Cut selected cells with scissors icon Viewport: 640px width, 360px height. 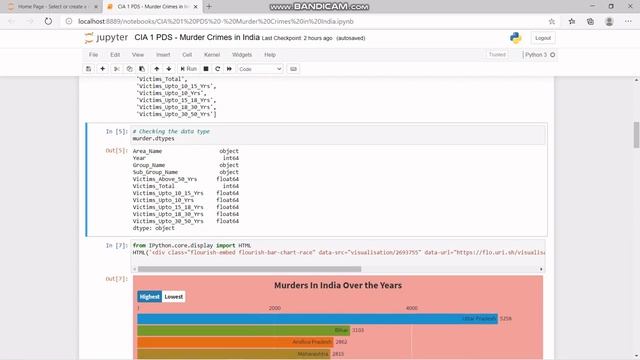point(117,69)
